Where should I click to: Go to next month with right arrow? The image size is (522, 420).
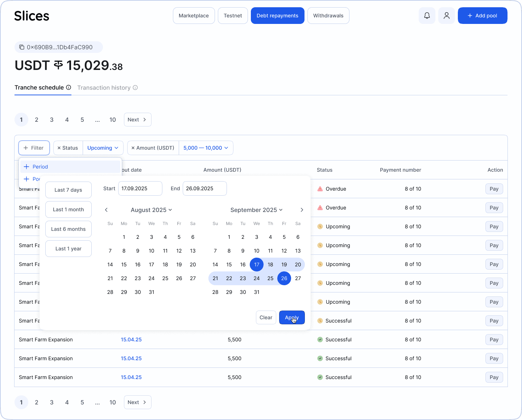(302, 210)
